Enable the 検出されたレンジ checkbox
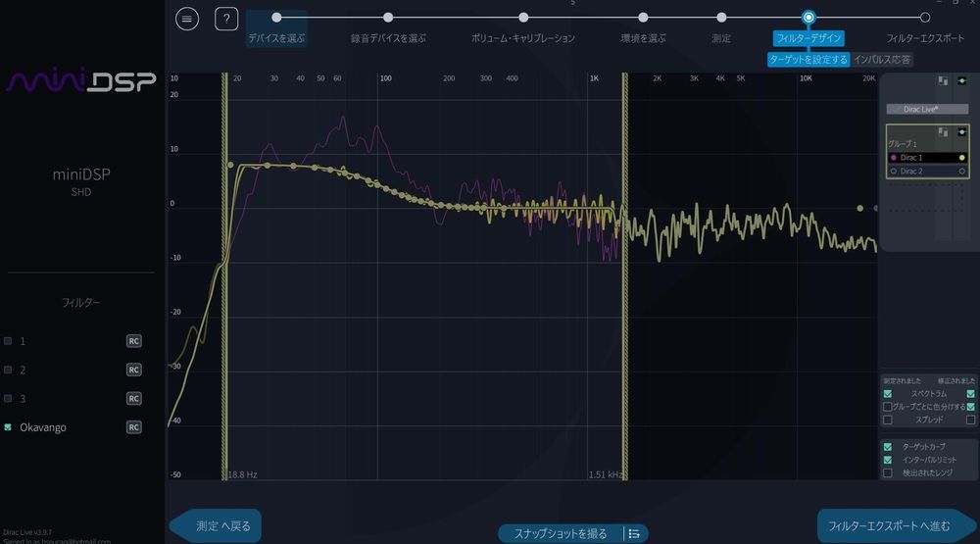This screenshot has height=544, width=980. point(888,472)
